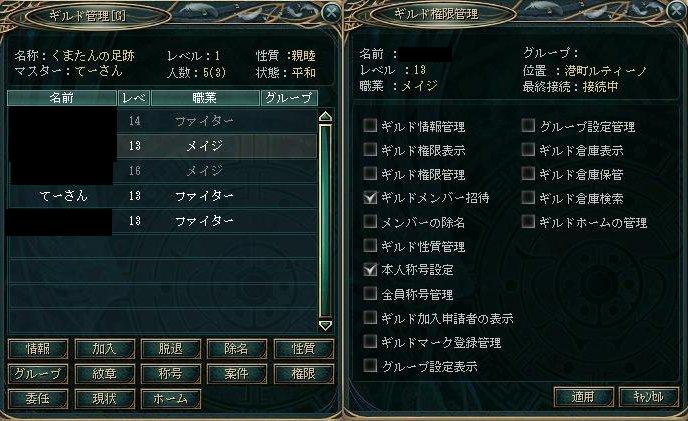Open the 権限 permissions button
The height and width of the screenshot is (421, 688).
tap(303, 374)
